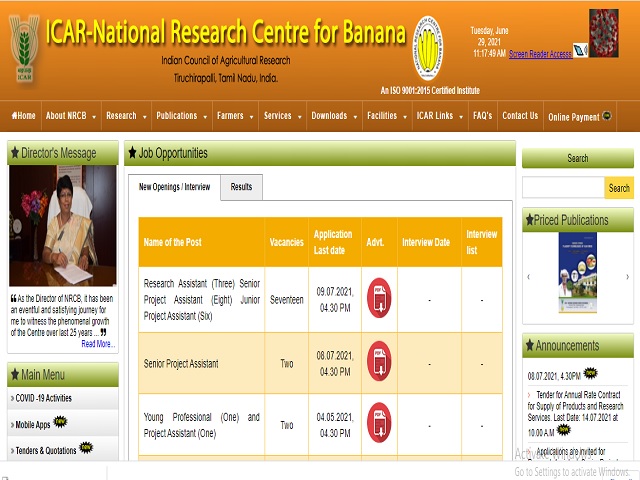Click new badge beside 08.07.2021 announcement date
640x480 pixels.
pos(590,373)
